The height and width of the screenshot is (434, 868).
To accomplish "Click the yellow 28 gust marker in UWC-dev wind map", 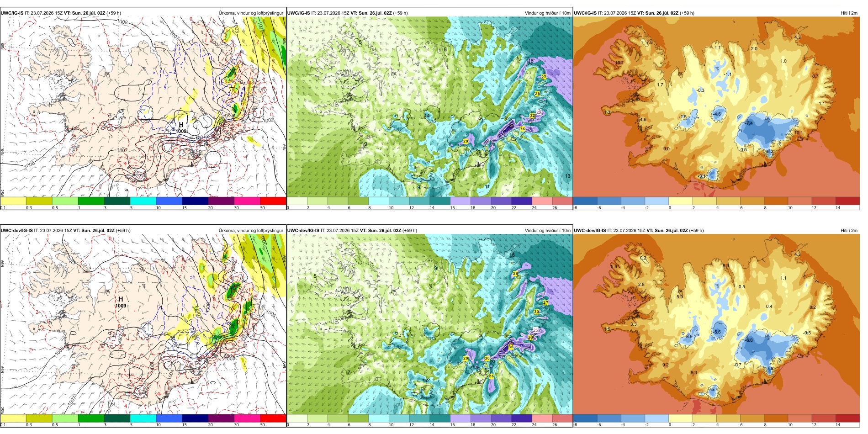I will 515,273.
